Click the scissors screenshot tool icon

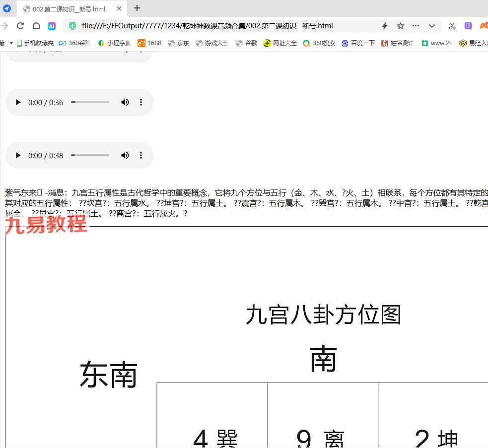tap(452, 26)
